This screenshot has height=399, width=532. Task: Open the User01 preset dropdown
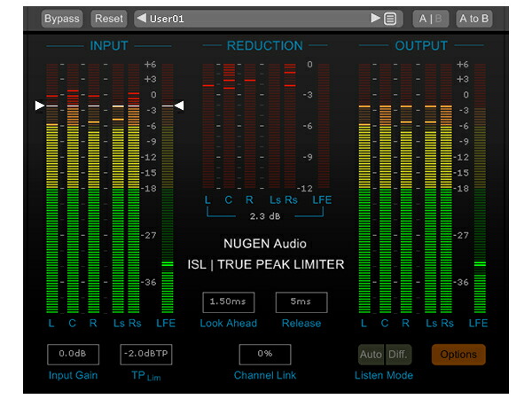coord(258,19)
